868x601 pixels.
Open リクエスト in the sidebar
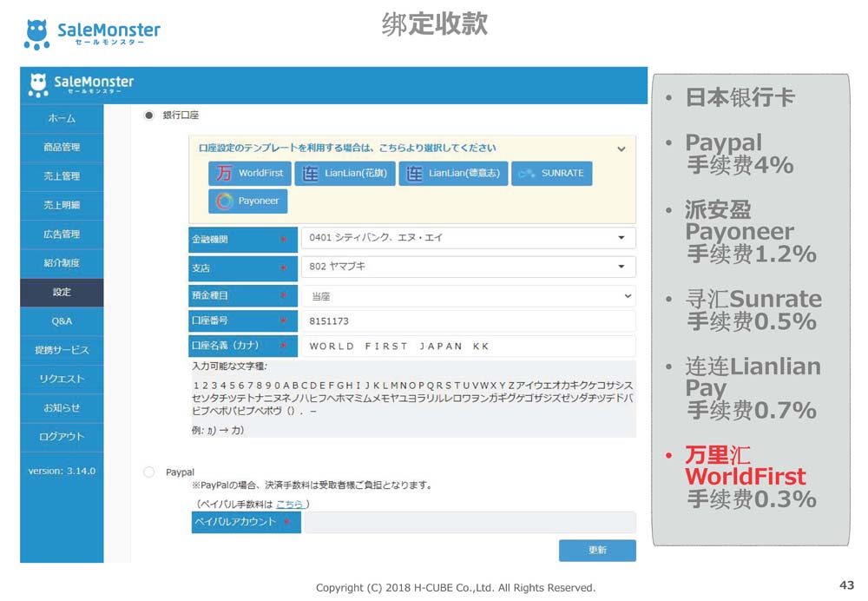point(62,379)
